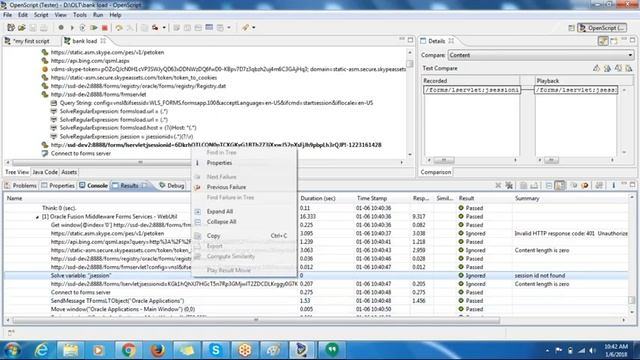Select the petoken URL tree node

(107, 53)
